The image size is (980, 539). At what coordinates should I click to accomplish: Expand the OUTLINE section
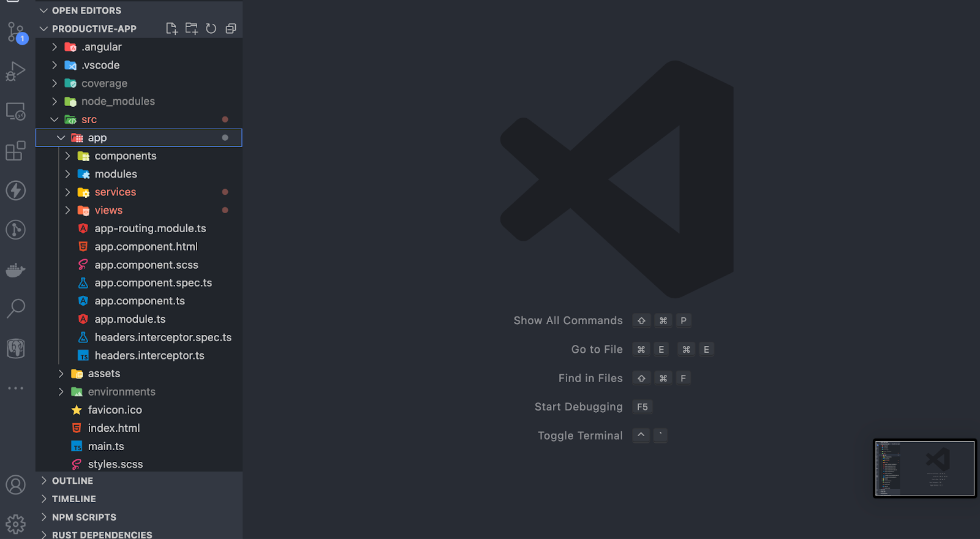point(72,481)
